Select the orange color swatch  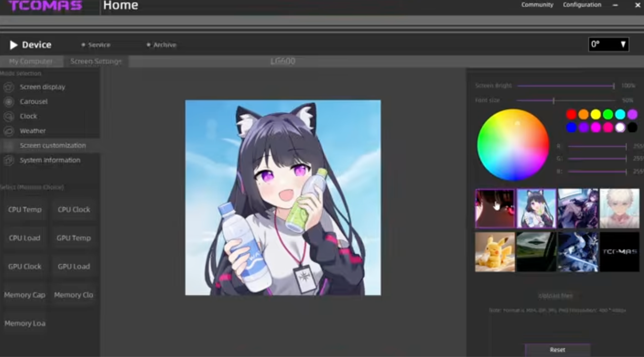[x=583, y=114]
